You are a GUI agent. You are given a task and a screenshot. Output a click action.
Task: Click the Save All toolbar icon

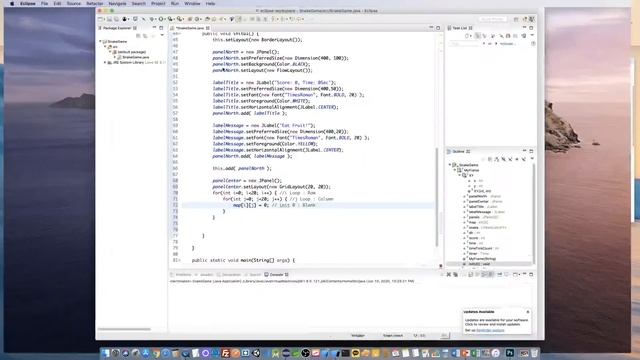pos(116,19)
